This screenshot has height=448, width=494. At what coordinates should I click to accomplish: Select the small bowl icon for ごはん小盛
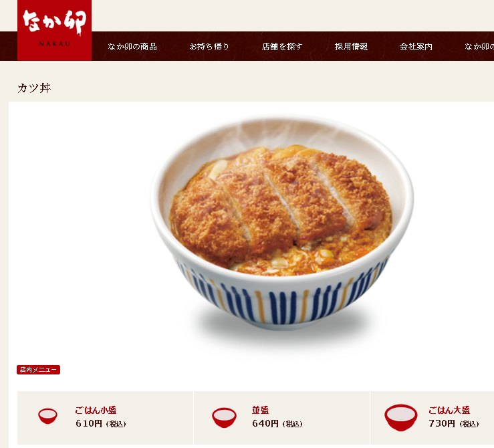click(47, 416)
